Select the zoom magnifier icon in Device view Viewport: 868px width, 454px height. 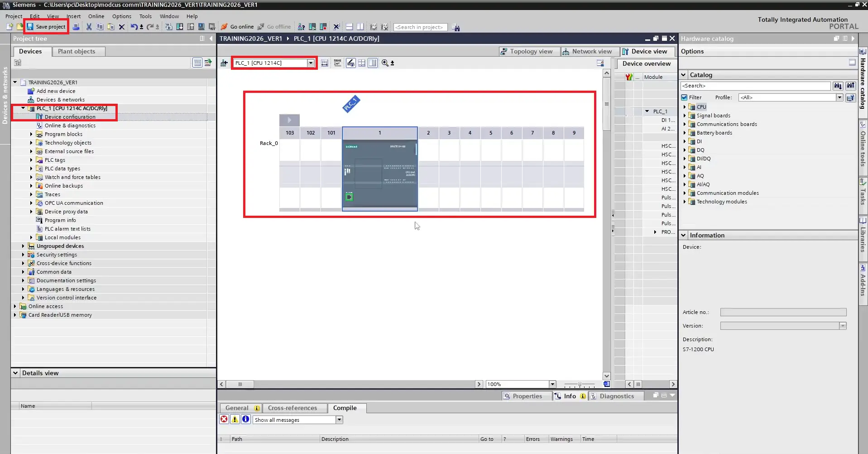tap(385, 63)
